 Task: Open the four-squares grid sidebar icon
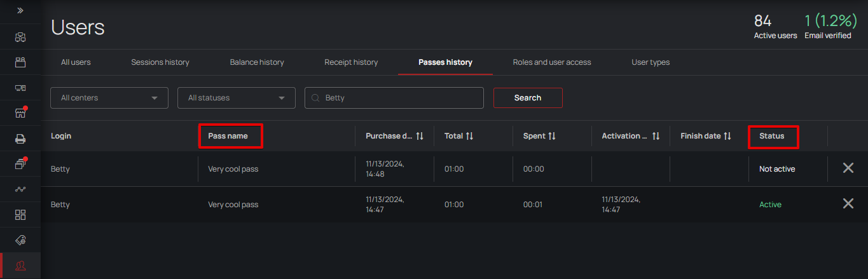click(x=20, y=215)
